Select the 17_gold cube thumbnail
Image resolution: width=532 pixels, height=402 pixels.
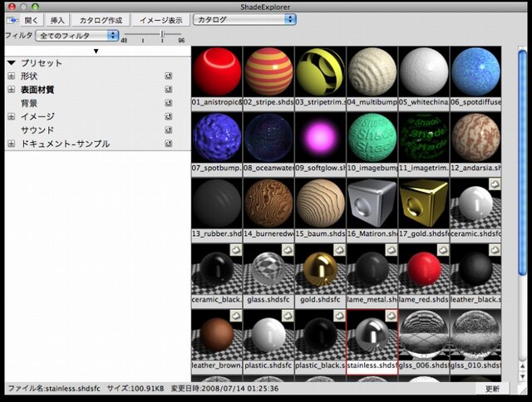[424, 203]
